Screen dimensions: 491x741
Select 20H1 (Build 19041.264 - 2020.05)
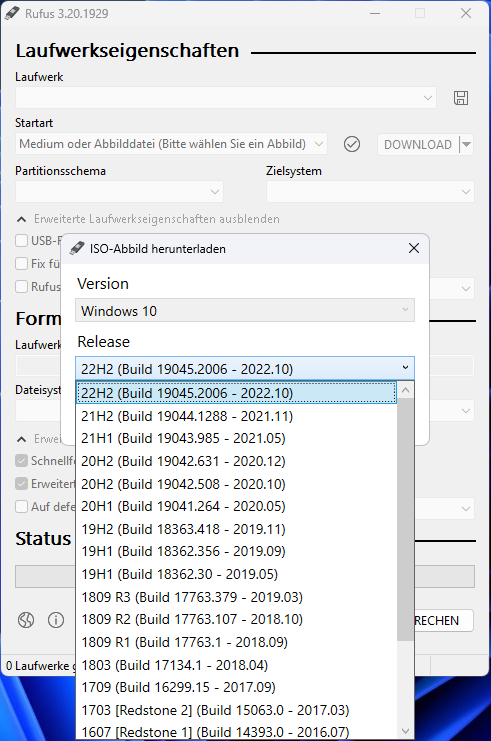(236, 507)
